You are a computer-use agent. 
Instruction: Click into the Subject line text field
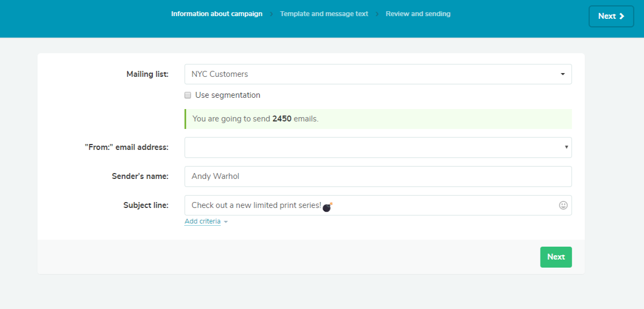point(429,205)
